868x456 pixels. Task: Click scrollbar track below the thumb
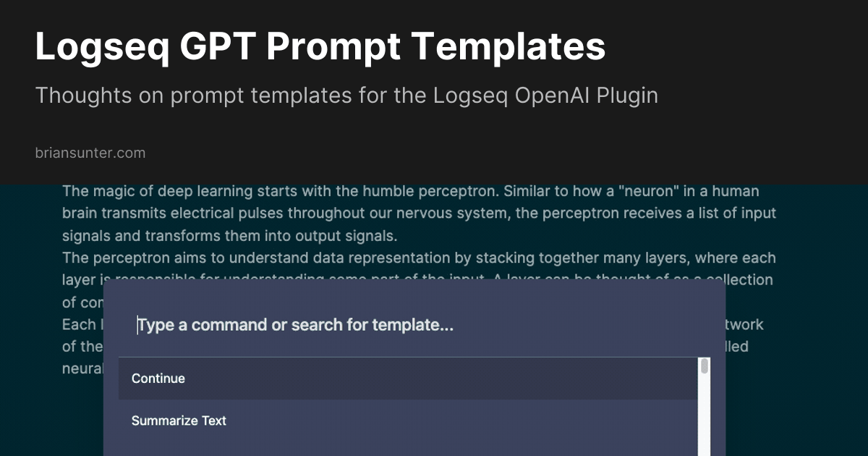click(705, 420)
